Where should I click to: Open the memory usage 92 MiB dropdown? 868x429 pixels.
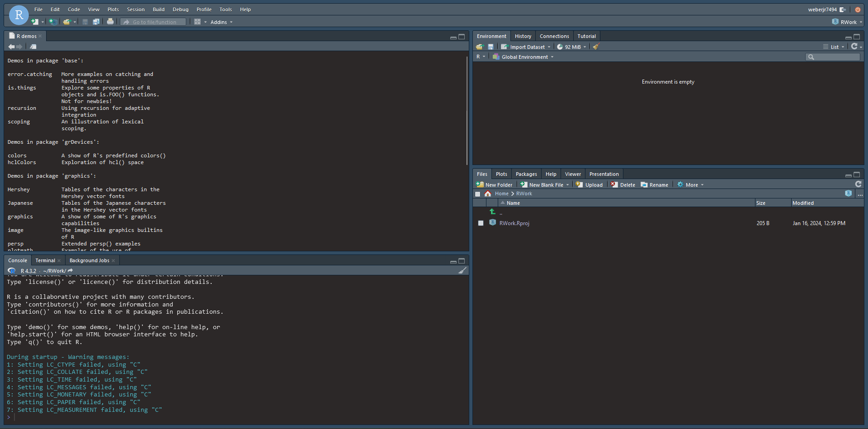571,47
